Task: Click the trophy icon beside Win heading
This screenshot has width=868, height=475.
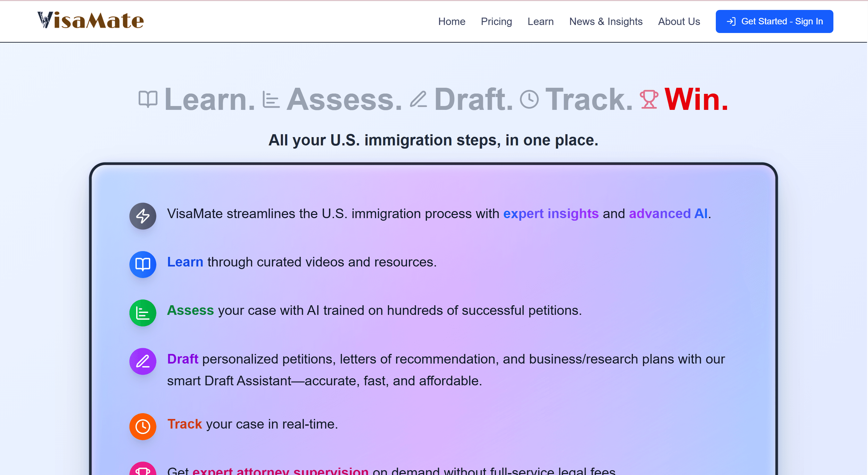Action: [649, 99]
